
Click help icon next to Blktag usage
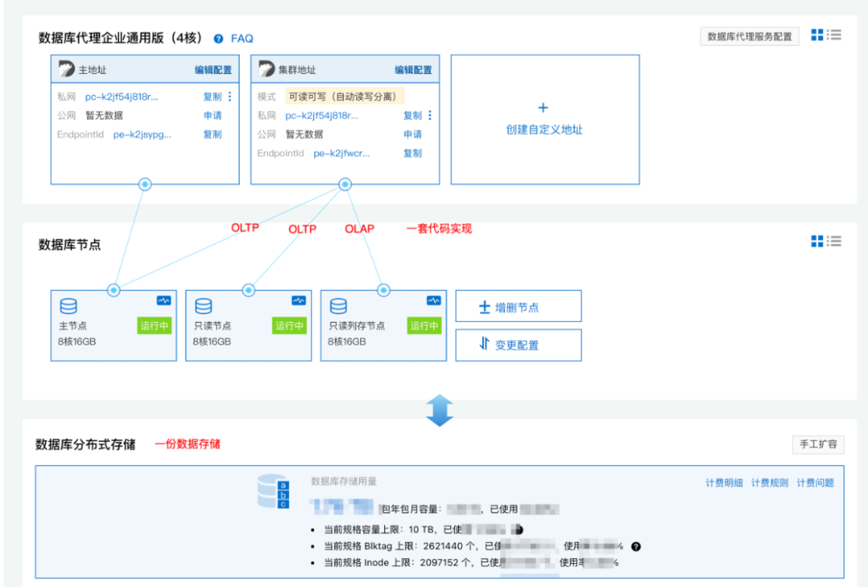[636, 546]
